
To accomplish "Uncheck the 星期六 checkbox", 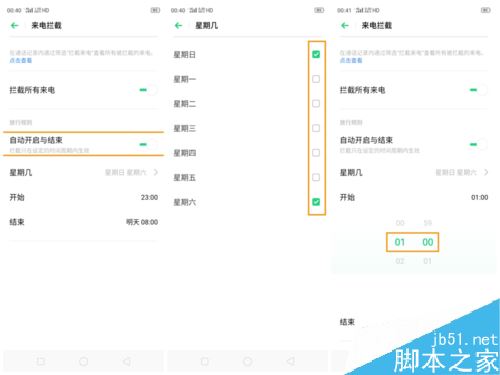I will pos(316,202).
